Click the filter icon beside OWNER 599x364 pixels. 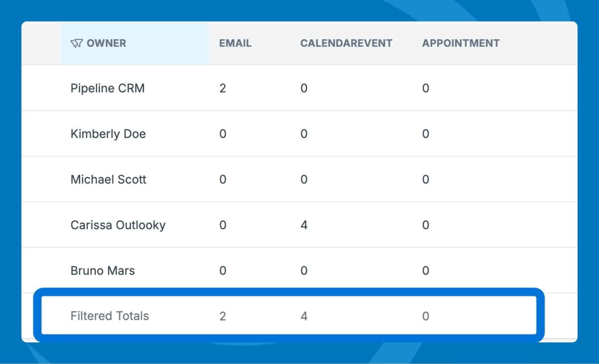tap(77, 43)
